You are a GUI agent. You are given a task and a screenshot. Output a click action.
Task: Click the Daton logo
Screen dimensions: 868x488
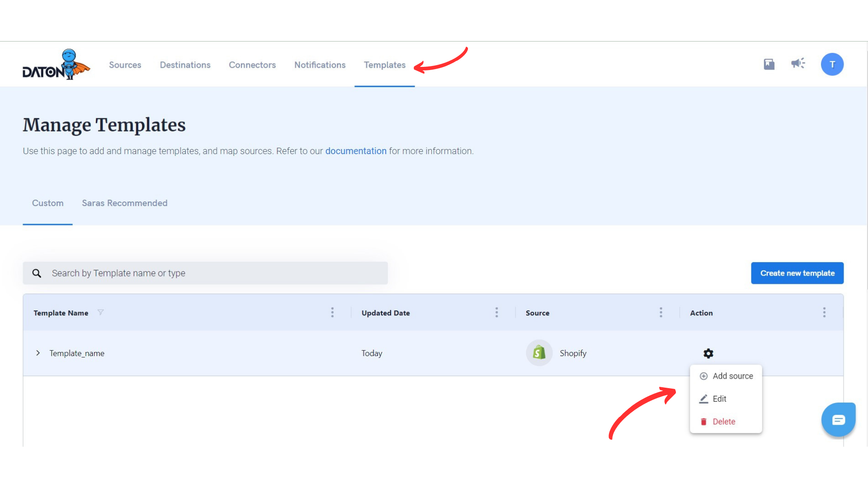pyautogui.click(x=56, y=65)
